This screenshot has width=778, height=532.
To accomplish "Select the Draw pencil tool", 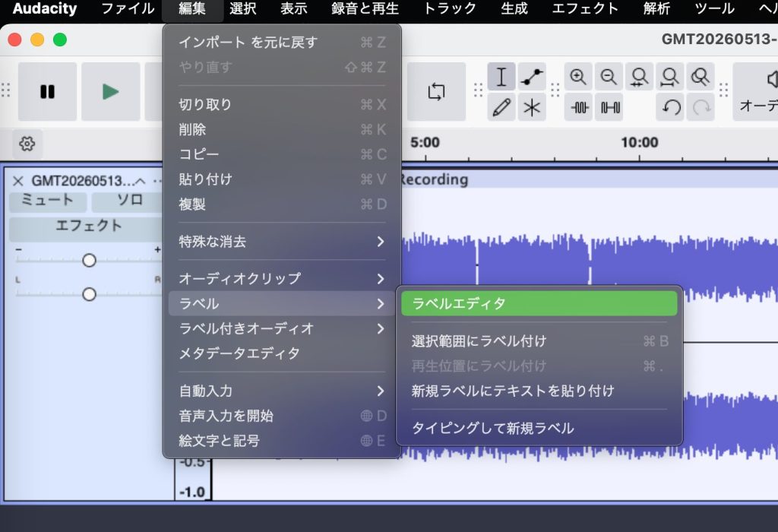I will pos(501,107).
